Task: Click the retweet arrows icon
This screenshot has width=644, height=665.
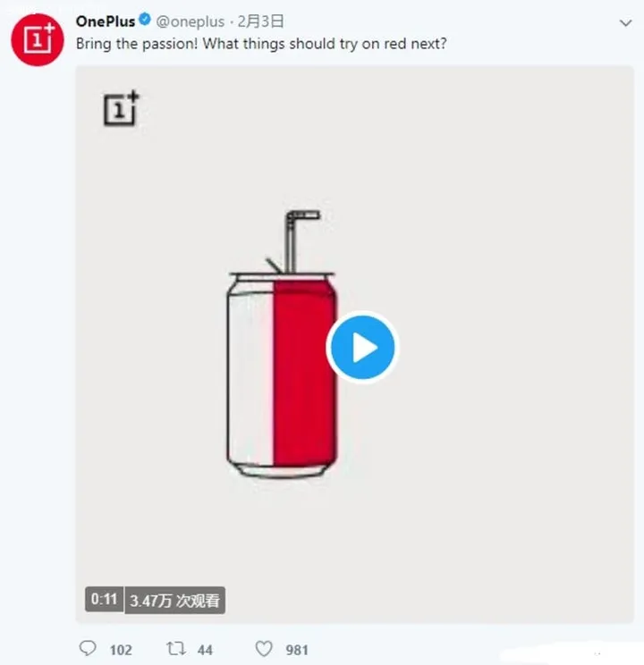Action: (175, 649)
